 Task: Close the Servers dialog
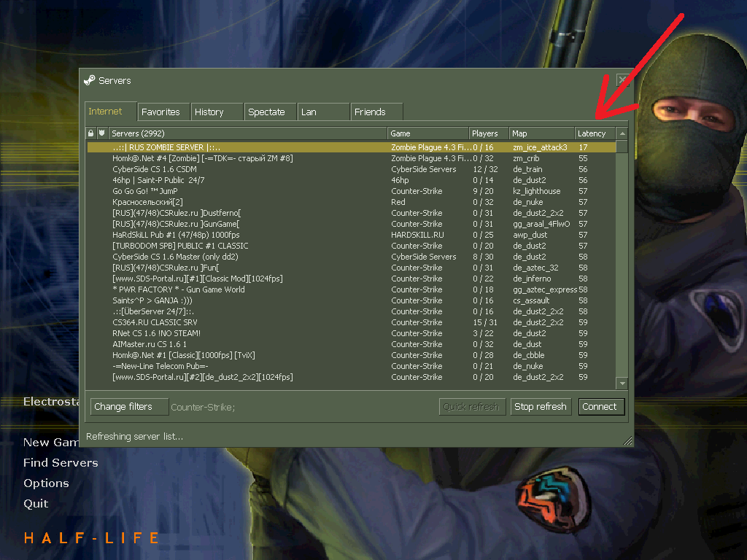pos(622,79)
